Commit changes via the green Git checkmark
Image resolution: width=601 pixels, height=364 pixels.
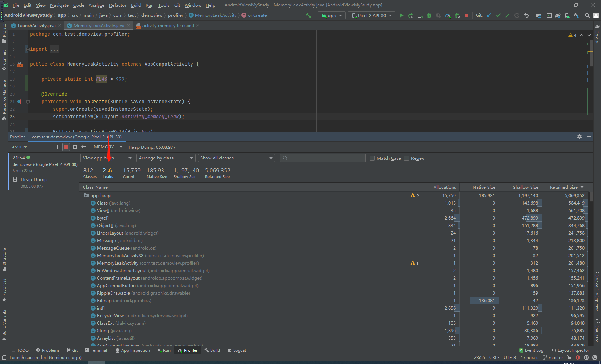pyautogui.click(x=499, y=15)
